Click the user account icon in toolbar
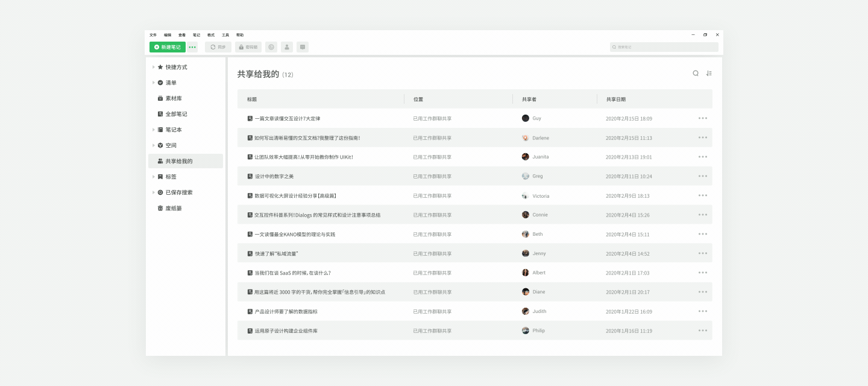868x386 pixels. [x=287, y=47]
